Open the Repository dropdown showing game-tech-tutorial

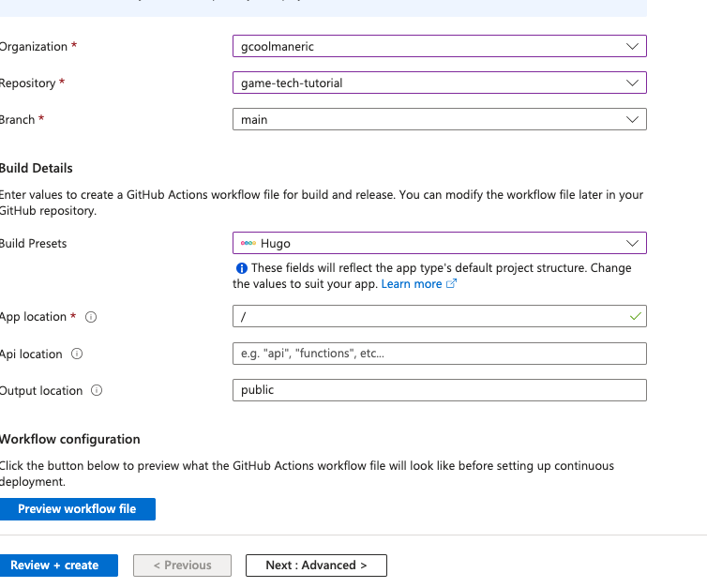click(440, 83)
